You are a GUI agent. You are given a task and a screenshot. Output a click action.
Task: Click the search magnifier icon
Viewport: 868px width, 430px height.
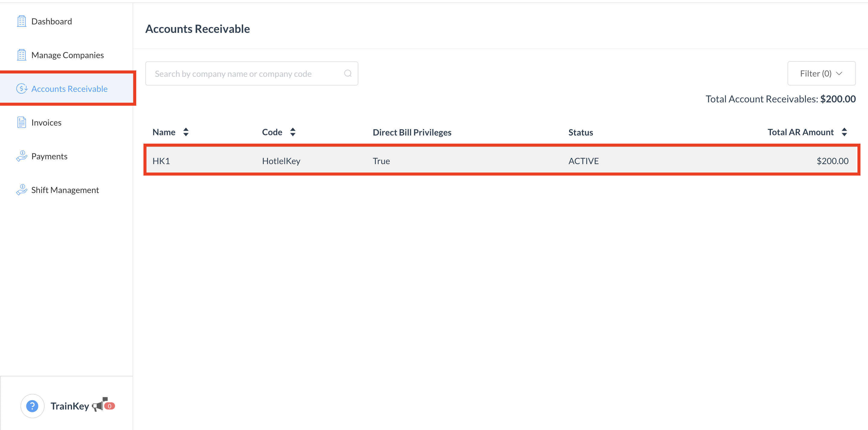click(348, 73)
